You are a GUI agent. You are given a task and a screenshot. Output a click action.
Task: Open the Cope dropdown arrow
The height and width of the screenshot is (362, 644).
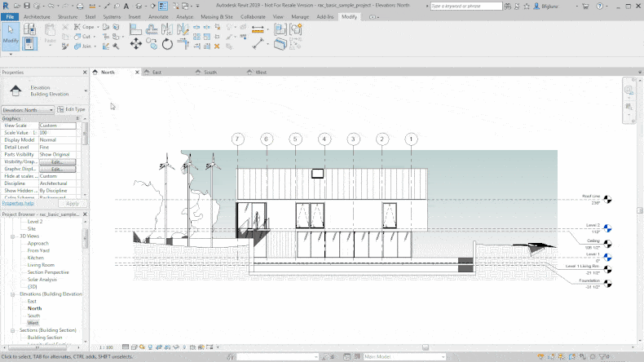[99, 27]
